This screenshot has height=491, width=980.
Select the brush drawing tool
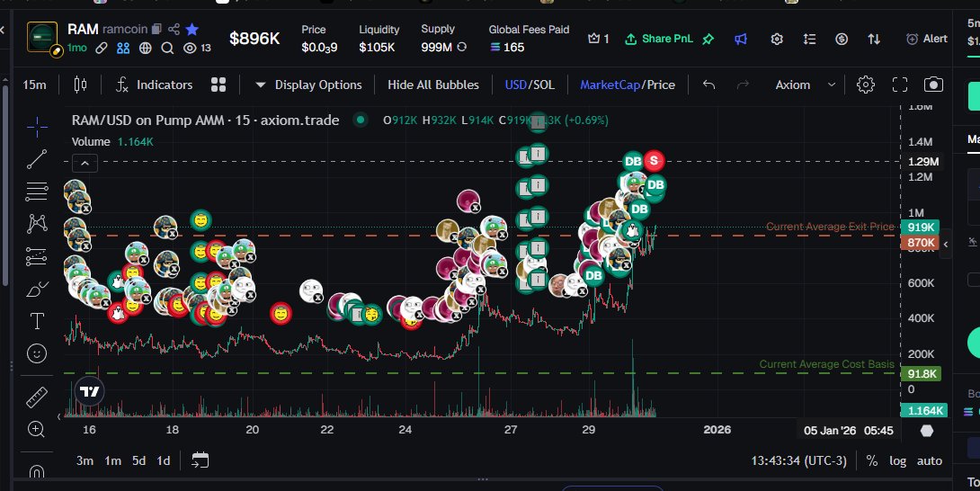37,289
